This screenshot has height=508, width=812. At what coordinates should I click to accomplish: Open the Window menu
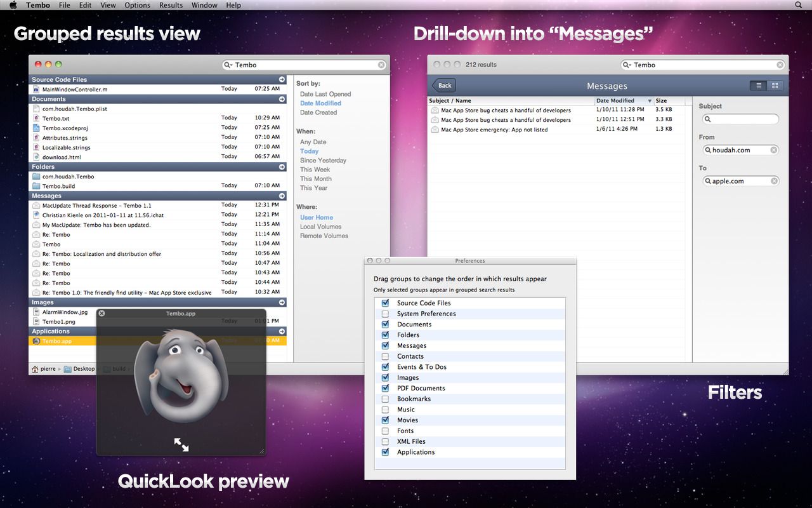click(x=204, y=5)
